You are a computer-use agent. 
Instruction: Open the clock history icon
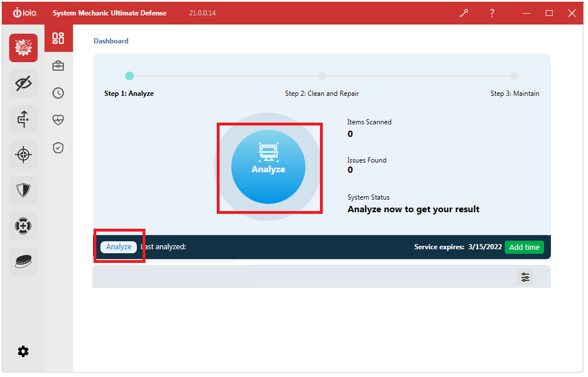point(59,94)
